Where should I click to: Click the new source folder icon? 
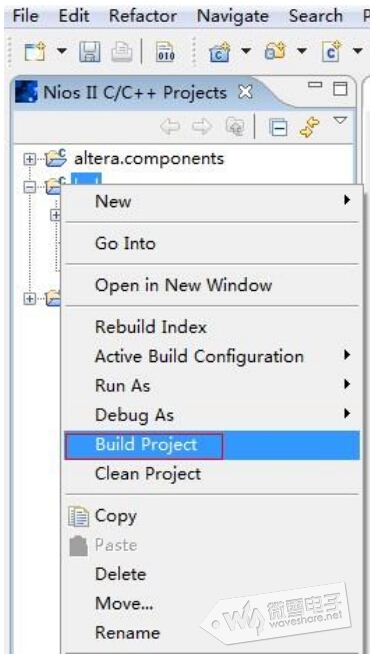pos(275,51)
